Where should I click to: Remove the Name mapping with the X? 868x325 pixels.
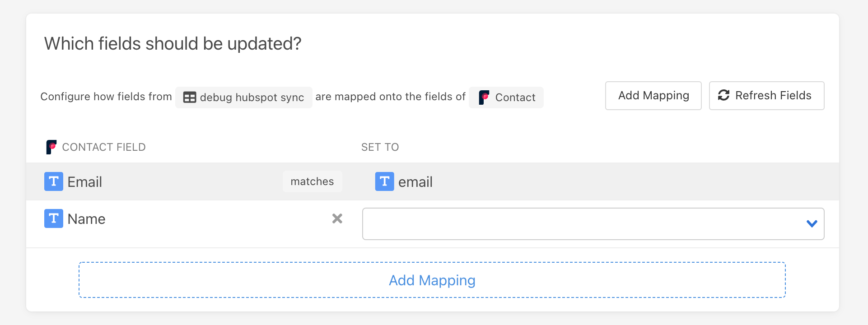(337, 218)
